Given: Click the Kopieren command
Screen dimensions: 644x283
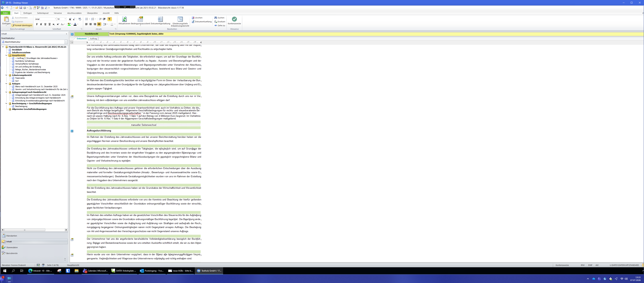Looking at the screenshot, I should click(x=18, y=22).
